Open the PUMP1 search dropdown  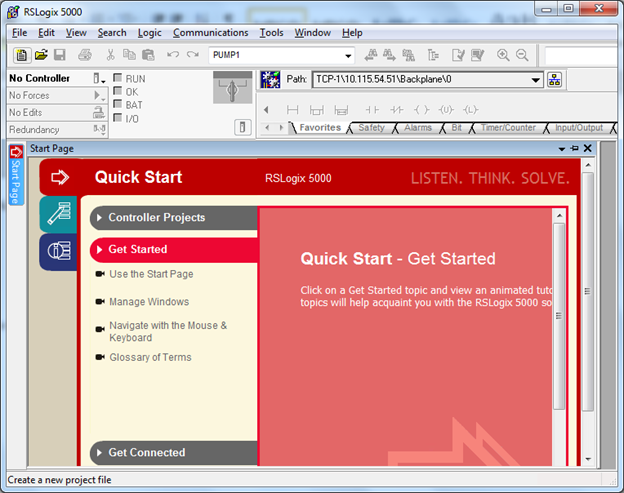[348, 55]
